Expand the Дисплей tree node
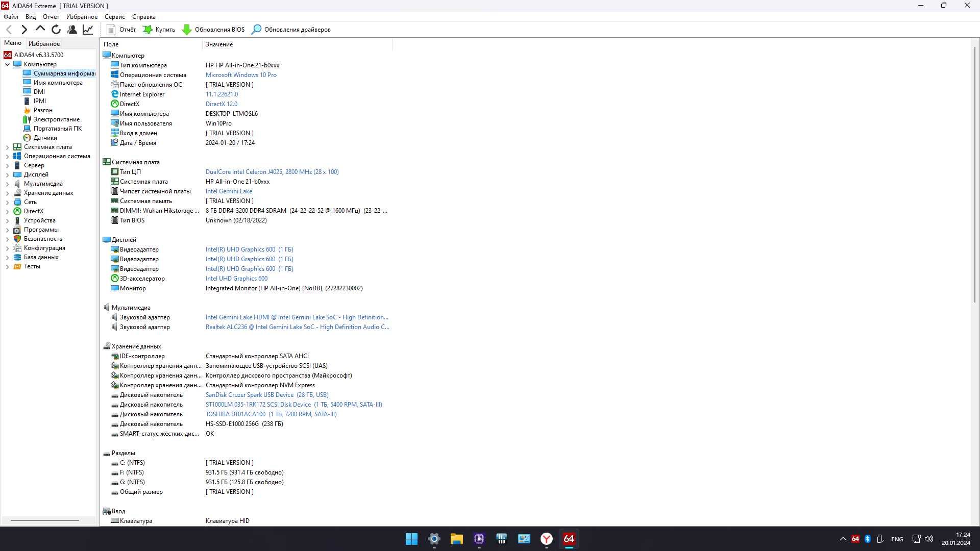Viewport: 980px width, 551px height. pos(8,174)
